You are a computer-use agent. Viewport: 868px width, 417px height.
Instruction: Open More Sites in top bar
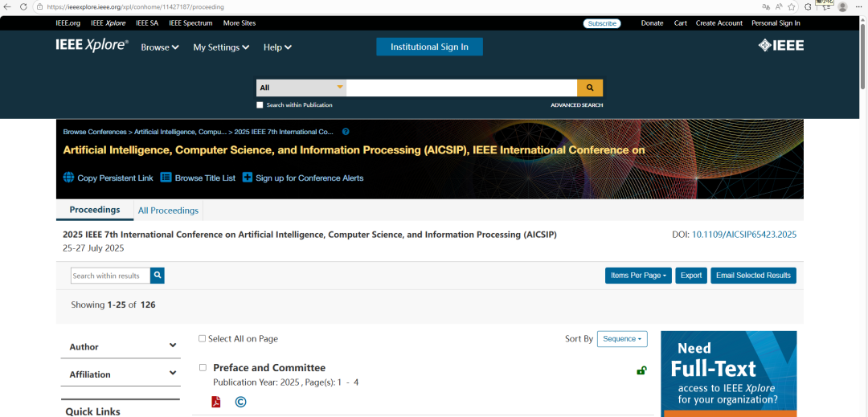coord(240,23)
